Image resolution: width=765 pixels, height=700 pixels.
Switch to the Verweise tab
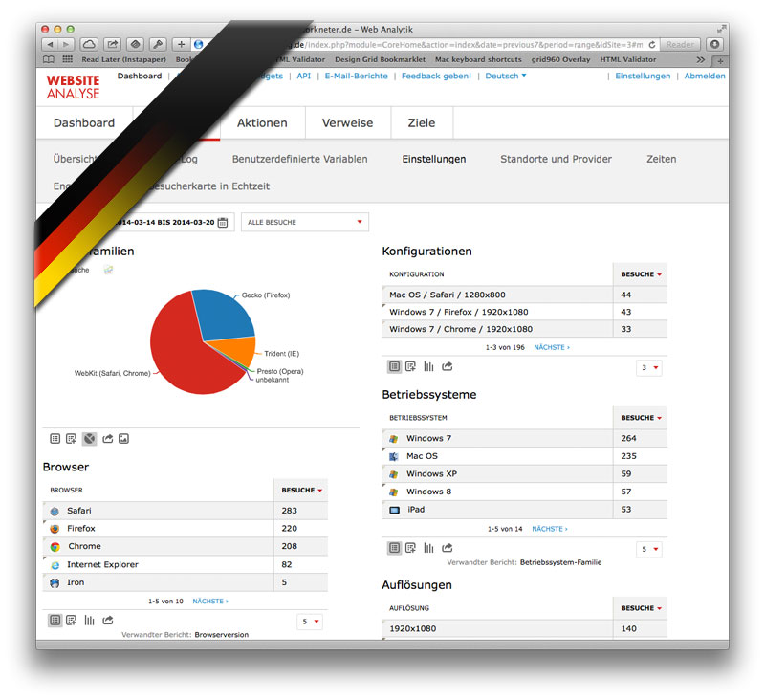[347, 123]
